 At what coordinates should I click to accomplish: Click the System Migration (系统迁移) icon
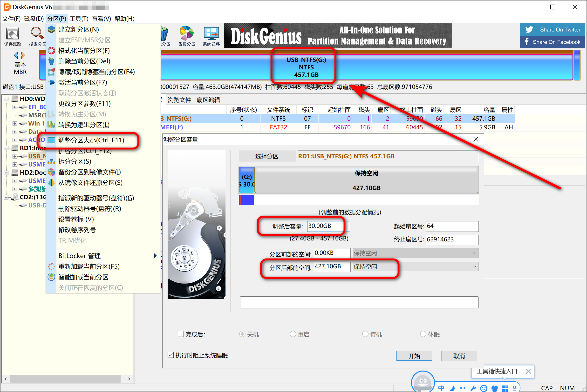pos(211,33)
